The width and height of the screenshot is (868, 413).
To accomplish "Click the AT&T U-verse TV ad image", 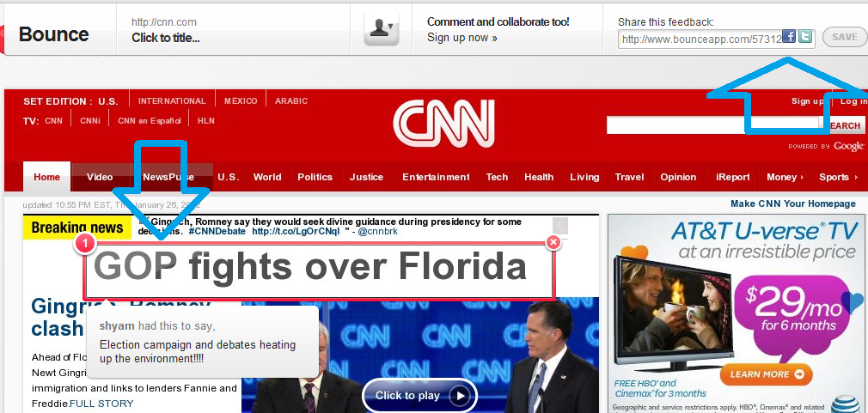I will coord(736,313).
